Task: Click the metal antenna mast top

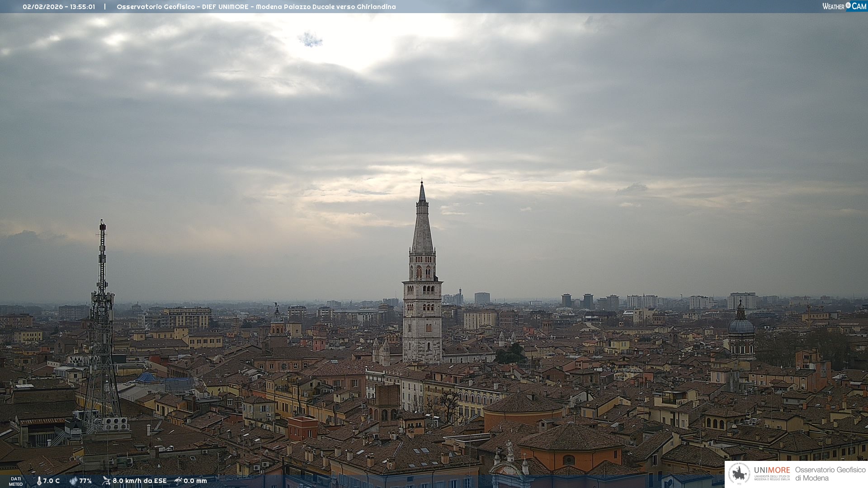Action: (x=103, y=224)
